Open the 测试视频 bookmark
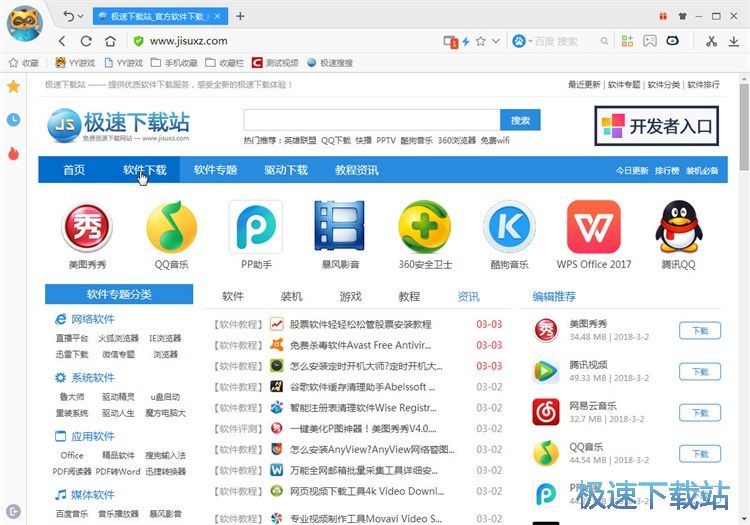750x525 pixels. [275, 63]
